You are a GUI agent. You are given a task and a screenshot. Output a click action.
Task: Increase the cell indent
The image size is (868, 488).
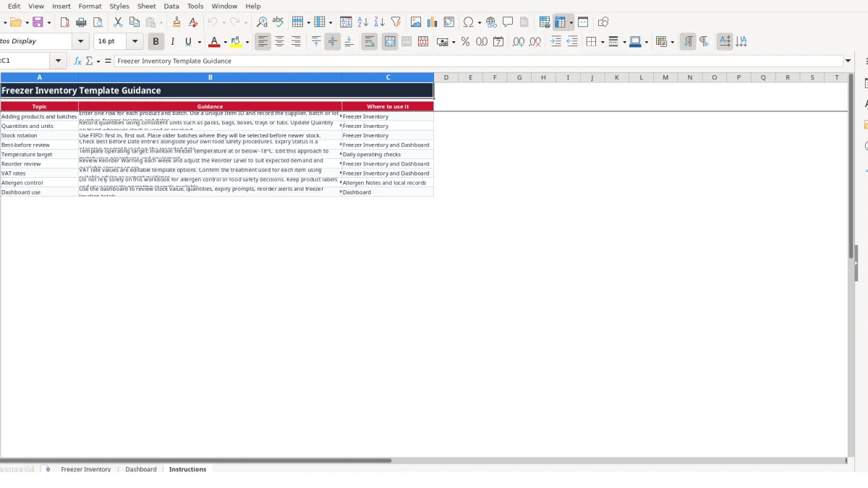click(556, 42)
